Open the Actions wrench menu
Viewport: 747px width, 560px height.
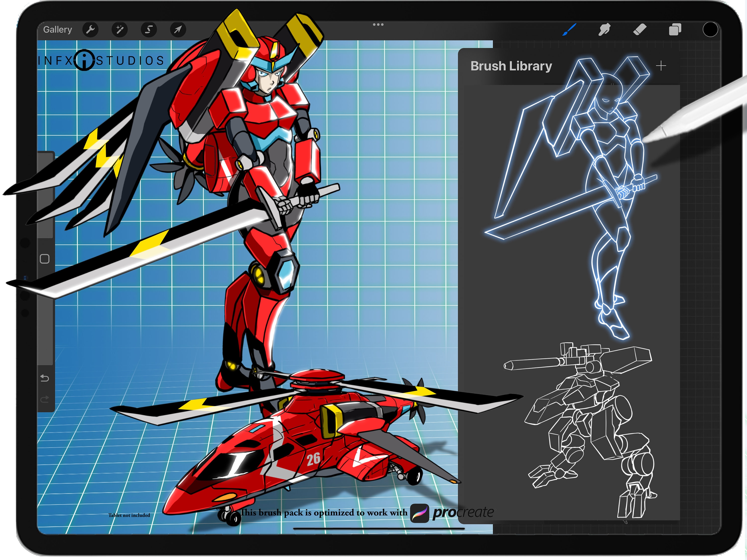click(x=90, y=29)
